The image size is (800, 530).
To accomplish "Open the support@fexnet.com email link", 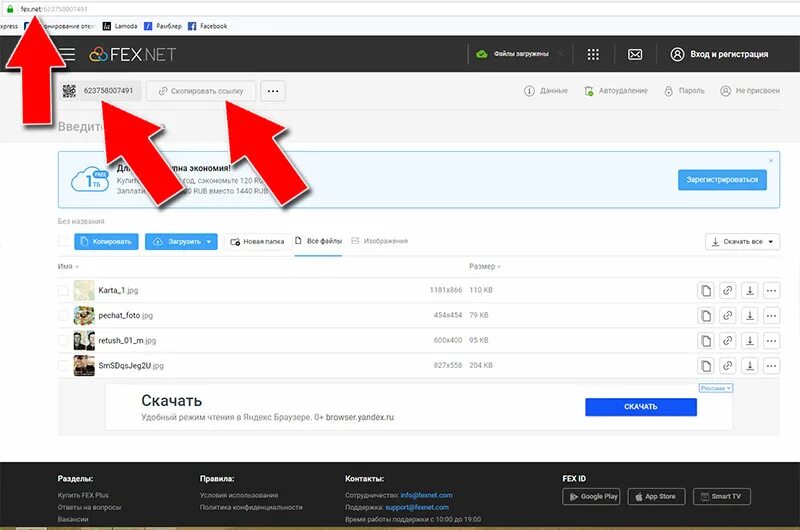I will (x=417, y=507).
